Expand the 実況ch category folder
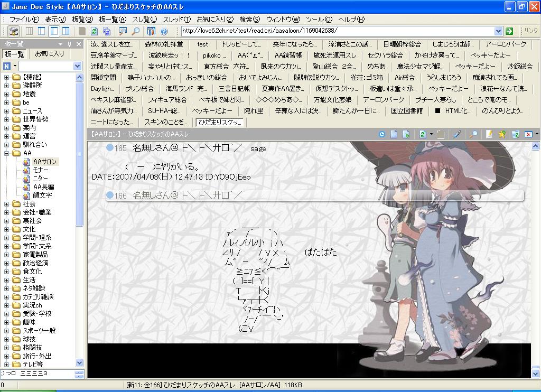541x392 pixels. pos(6,305)
